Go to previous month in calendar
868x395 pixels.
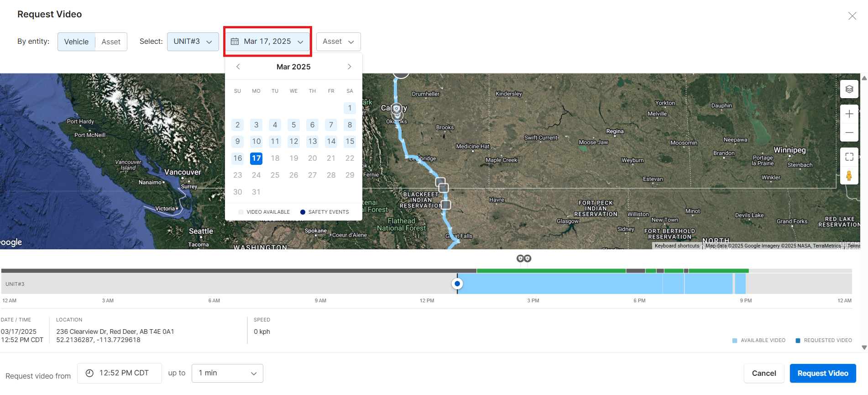238,67
